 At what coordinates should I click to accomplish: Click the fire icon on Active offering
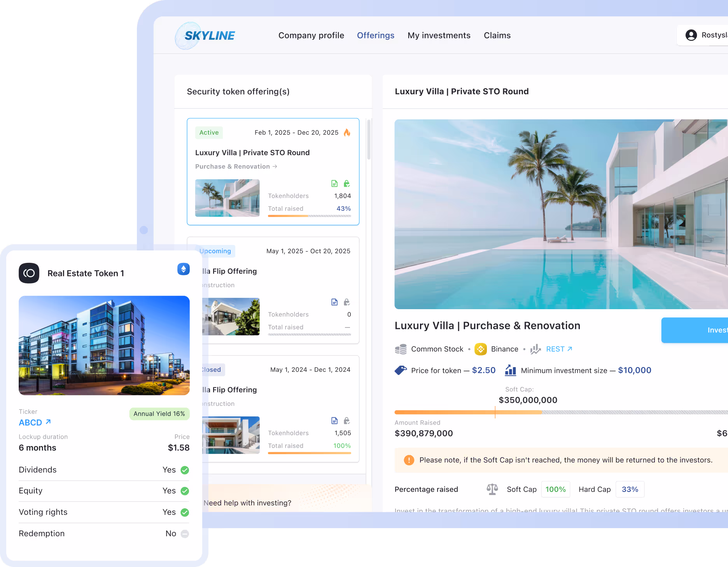click(347, 133)
